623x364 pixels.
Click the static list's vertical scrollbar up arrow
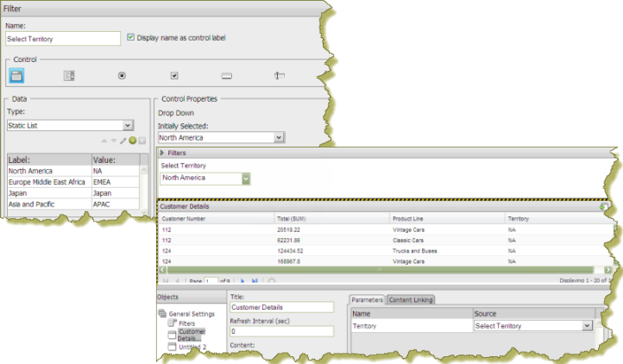pos(144,170)
